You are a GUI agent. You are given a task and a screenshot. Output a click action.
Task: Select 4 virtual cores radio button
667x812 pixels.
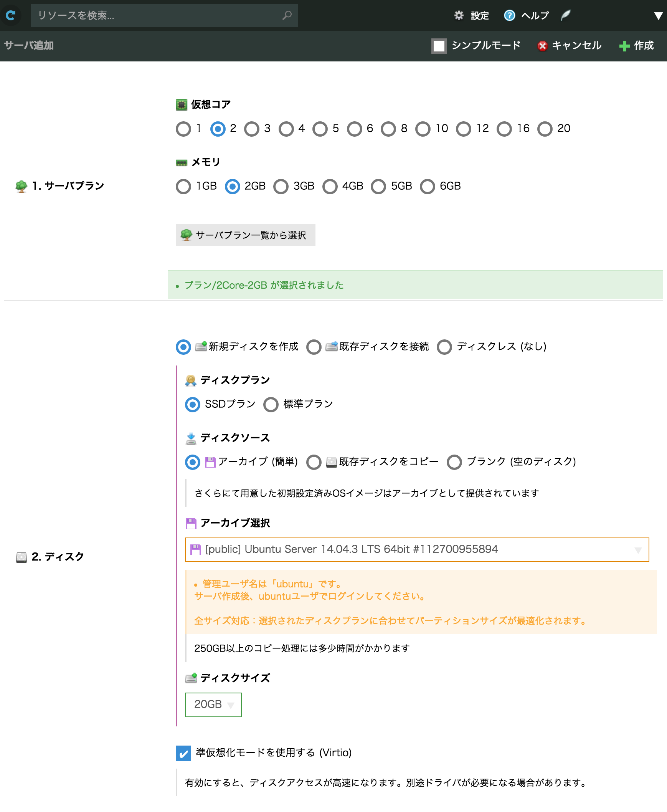coord(286,129)
